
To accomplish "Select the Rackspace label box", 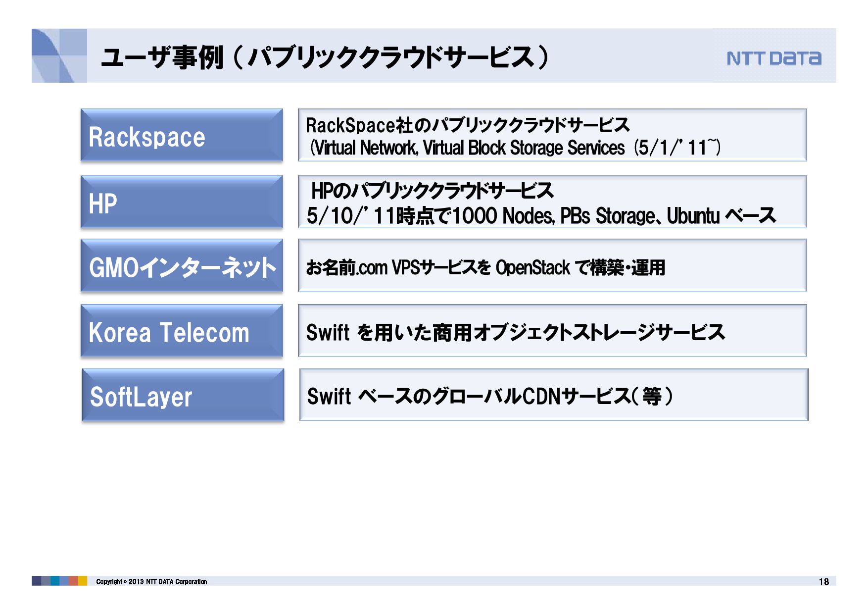I will click(182, 135).
